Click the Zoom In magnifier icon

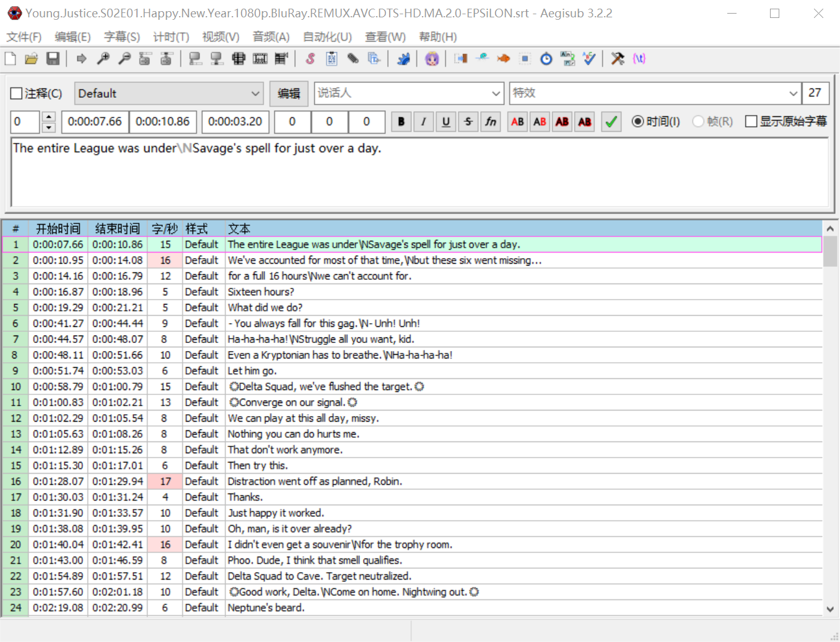pos(103,59)
